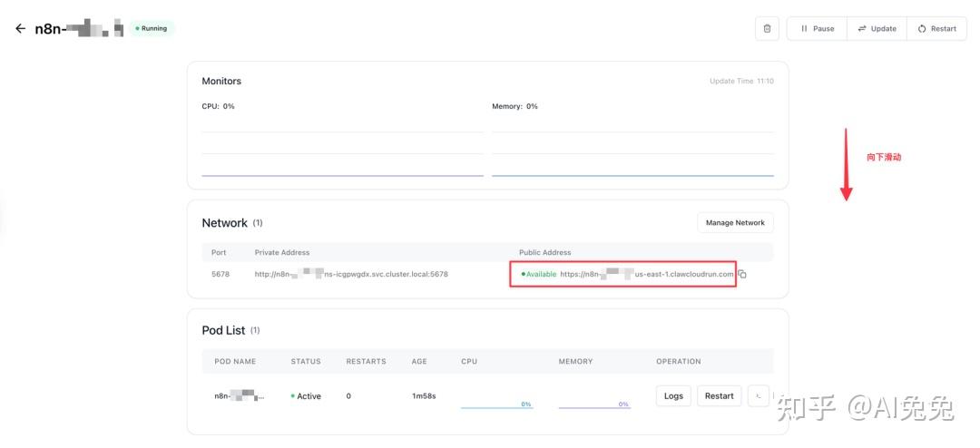Click the Active status of the pod
The image size is (980, 448).
click(306, 396)
